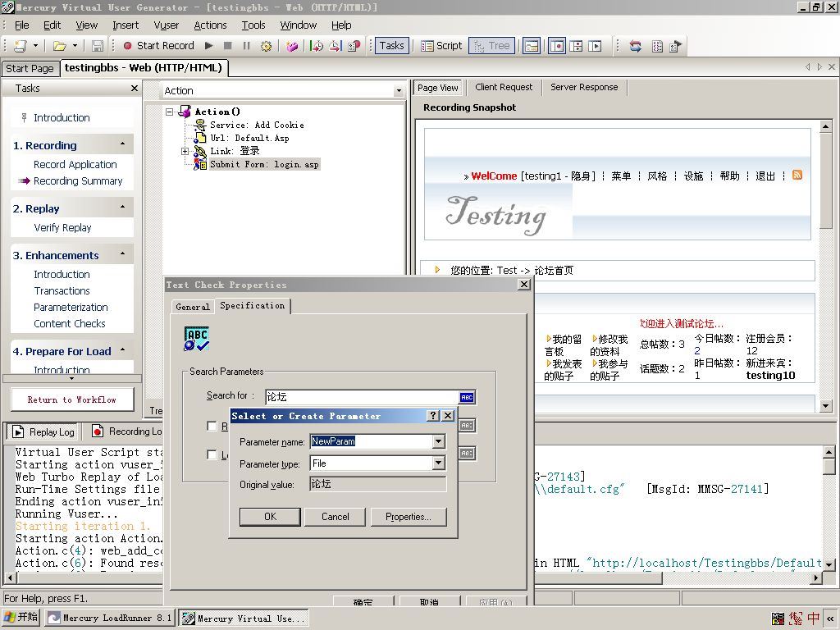Click the snapshot vertical scrollbar down arrow
The image size is (840, 630).
click(x=825, y=406)
